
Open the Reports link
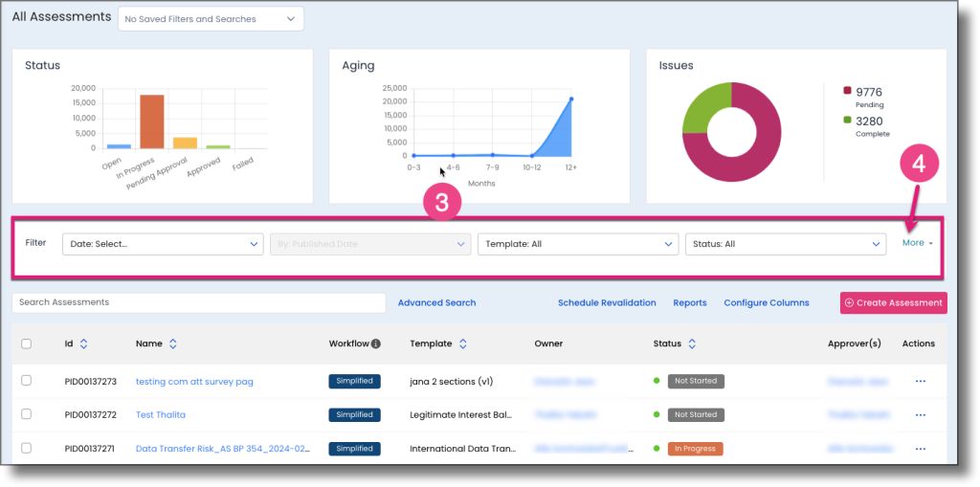[690, 303]
